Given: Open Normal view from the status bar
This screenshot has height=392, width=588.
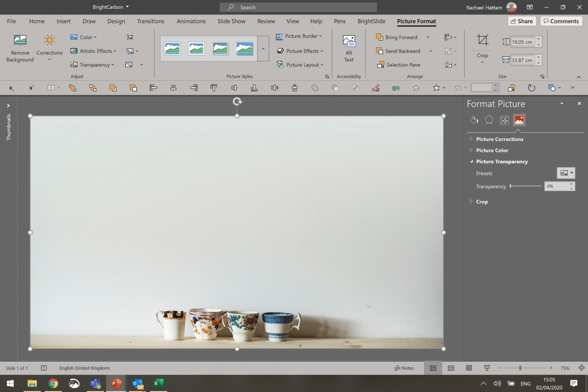Looking at the screenshot, I should [433, 368].
